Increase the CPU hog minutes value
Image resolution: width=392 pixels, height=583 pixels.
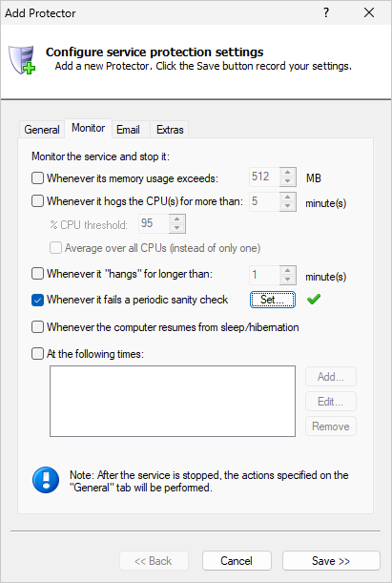(288, 198)
